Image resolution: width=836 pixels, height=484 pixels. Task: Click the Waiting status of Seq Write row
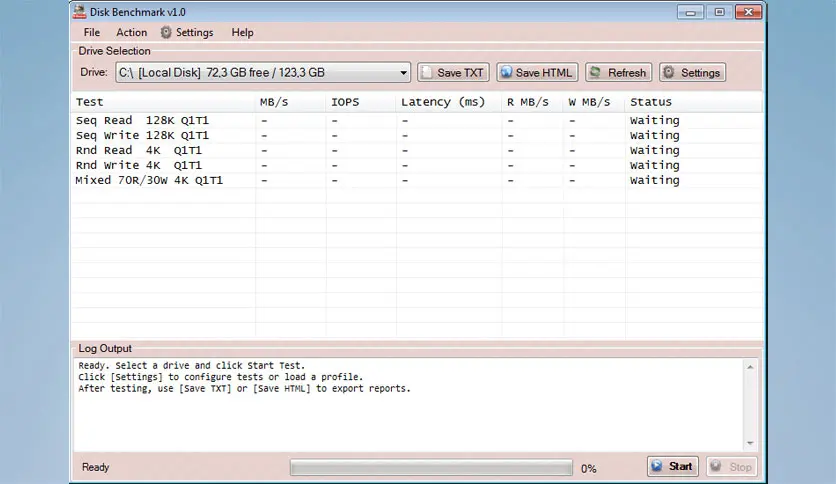655,135
